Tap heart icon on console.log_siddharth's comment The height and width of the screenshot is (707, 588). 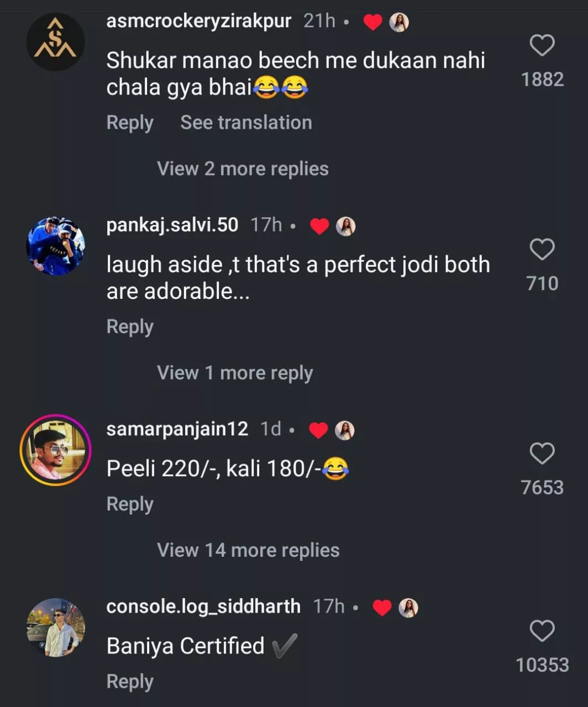pyautogui.click(x=542, y=631)
